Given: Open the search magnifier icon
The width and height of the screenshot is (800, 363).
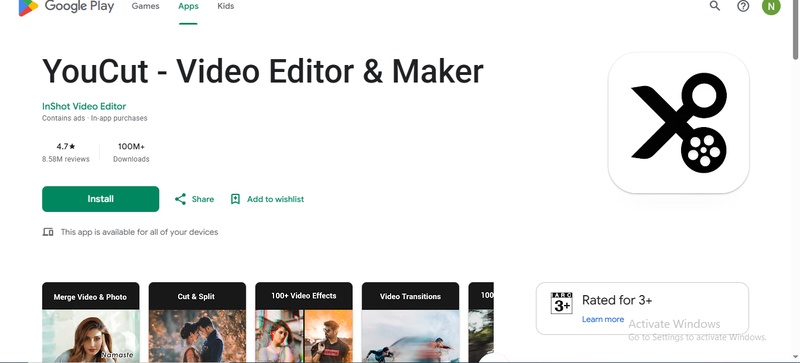Looking at the screenshot, I should coord(715,6).
